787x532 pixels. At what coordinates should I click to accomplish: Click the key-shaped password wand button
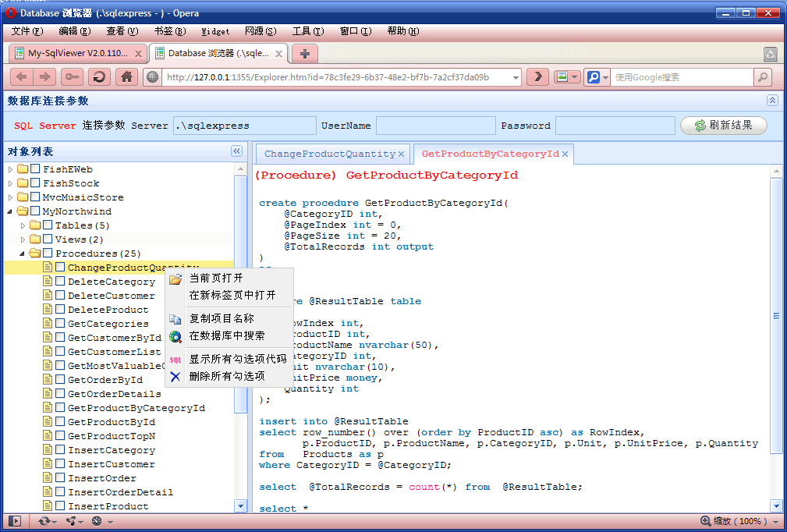pyautogui.click(x=72, y=76)
